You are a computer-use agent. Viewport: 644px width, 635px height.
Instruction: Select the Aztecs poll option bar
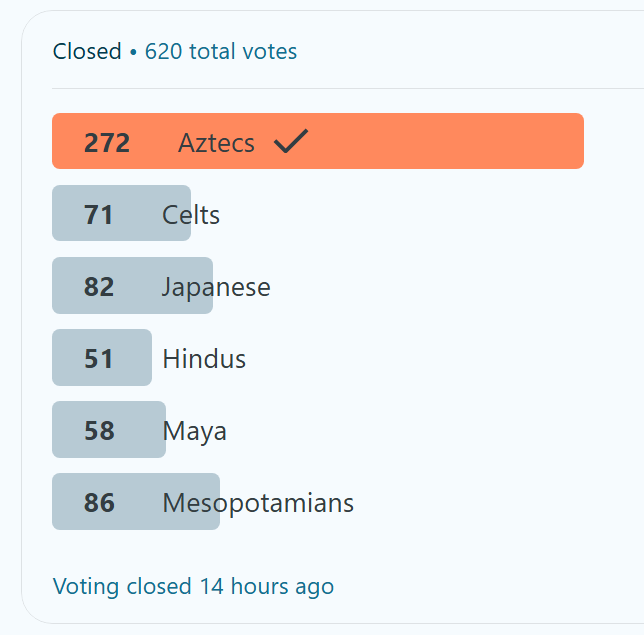pos(318,141)
